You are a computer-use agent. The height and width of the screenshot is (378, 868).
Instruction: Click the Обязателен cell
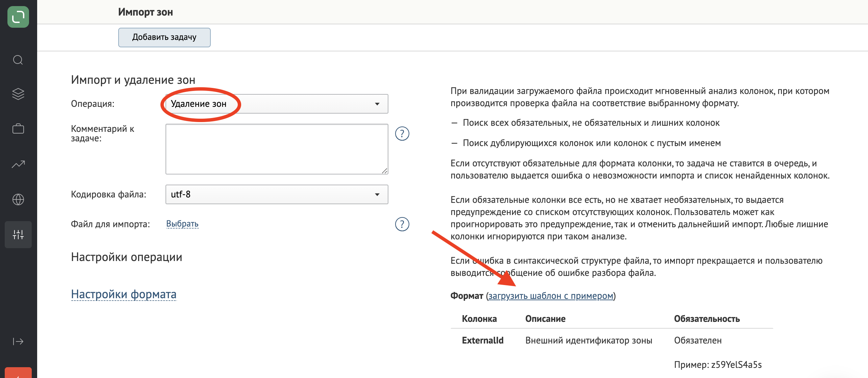coord(698,340)
